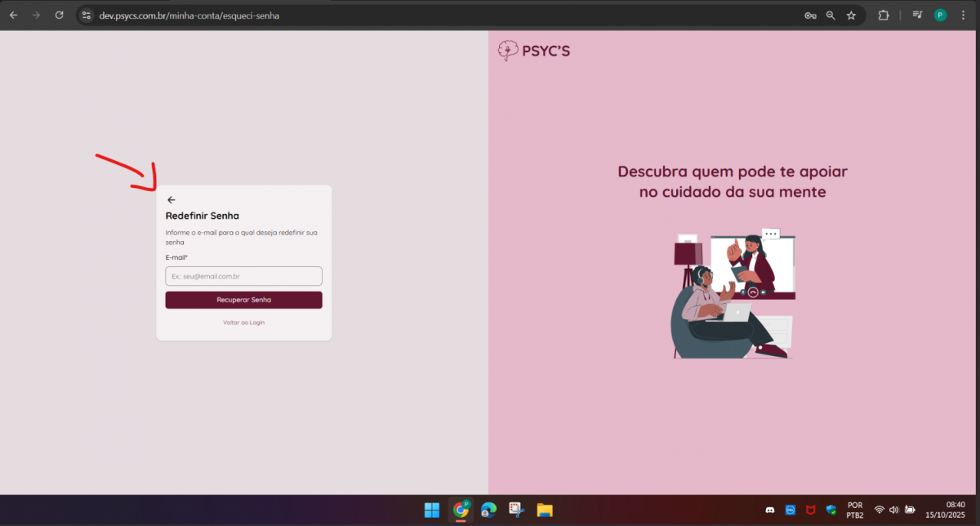
Task: View site information icon in address bar
Action: (87, 16)
